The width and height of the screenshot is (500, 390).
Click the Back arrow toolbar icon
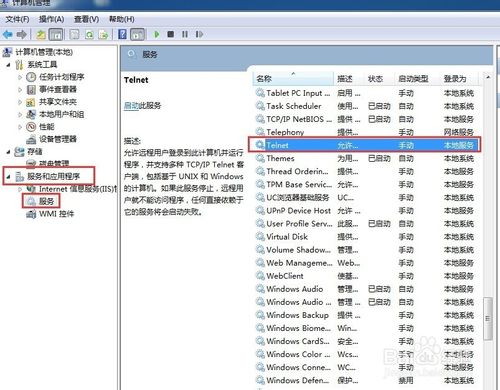pos(7,34)
